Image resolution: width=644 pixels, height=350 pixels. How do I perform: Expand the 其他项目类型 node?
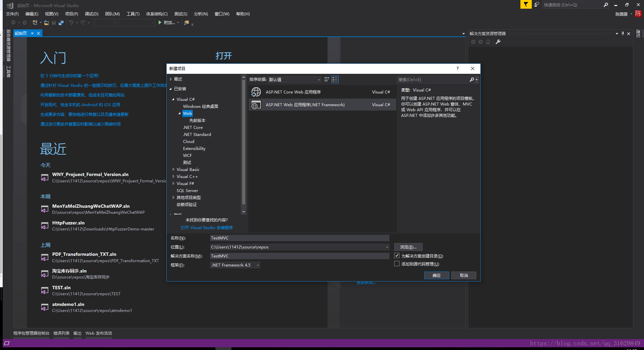[x=173, y=197]
